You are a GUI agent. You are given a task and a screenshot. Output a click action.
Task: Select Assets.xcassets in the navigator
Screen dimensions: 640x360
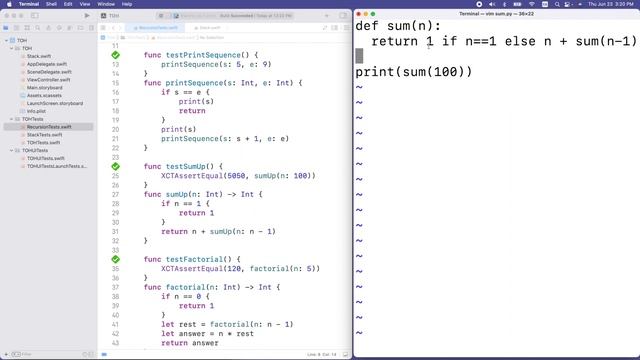tap(44, 95)
